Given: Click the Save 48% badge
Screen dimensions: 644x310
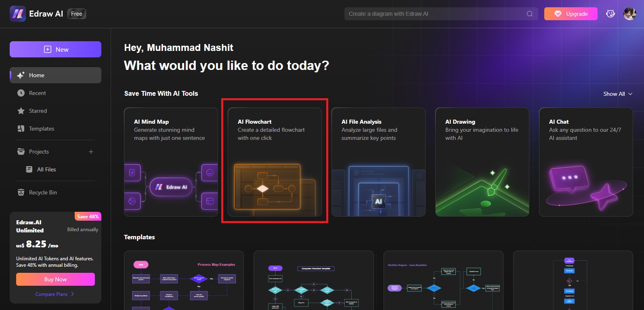Looking at the screenshot, I should (x=88, y=217).
